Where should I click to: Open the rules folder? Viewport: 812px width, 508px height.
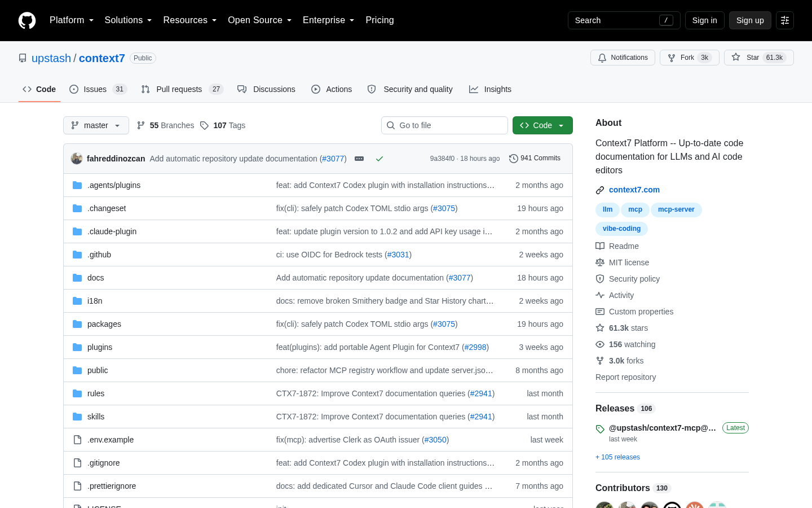[x=96, y=393]
